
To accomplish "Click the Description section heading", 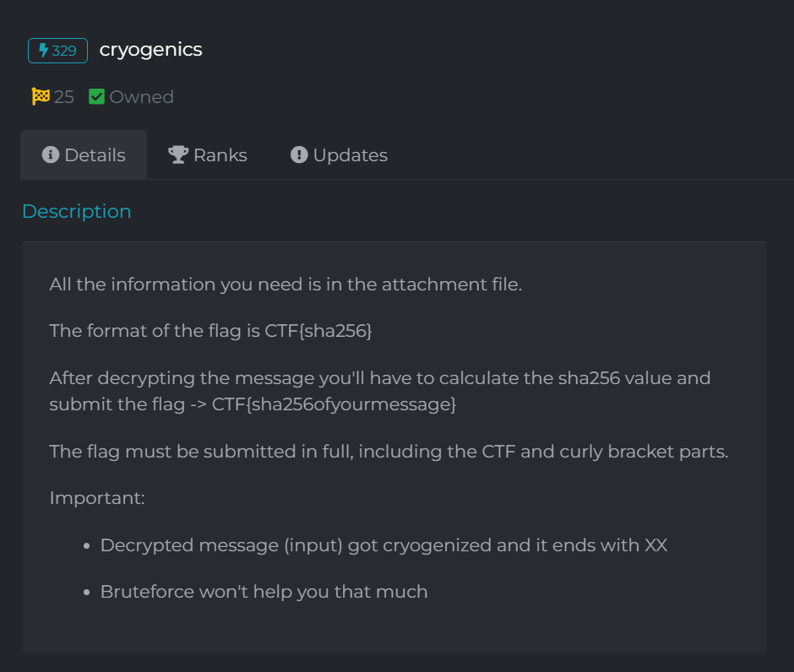I will pos(77,212).
